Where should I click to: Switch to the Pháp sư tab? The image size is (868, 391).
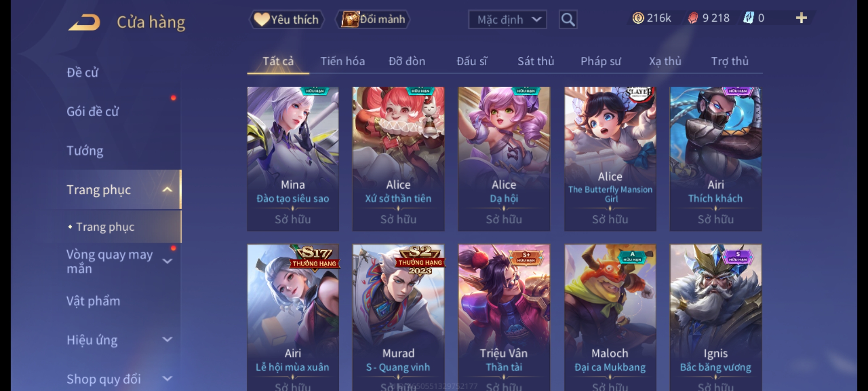pos(601,61)
